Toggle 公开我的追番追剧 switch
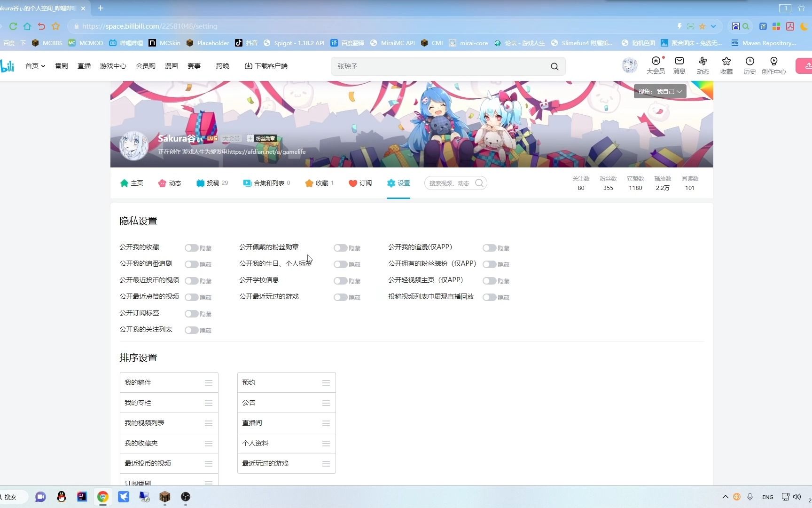Screen dimensions: 812x508 (191, 264)
